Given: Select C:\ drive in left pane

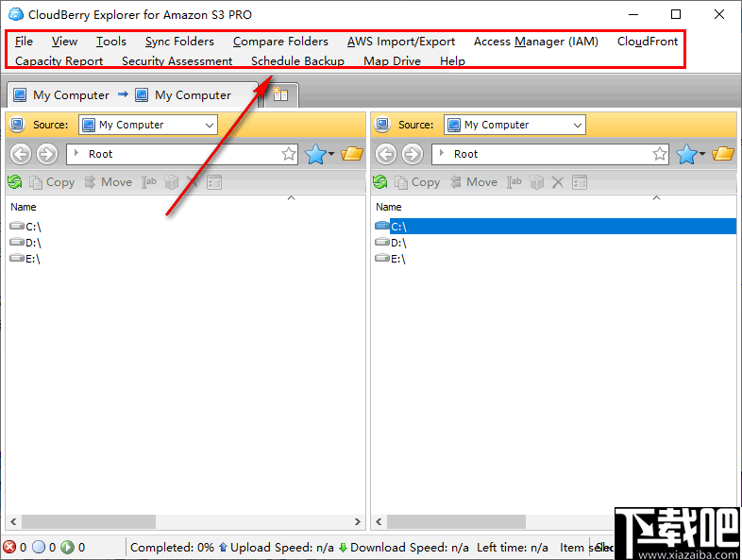Looking at the screenshot, I should [x=25, y=227].
